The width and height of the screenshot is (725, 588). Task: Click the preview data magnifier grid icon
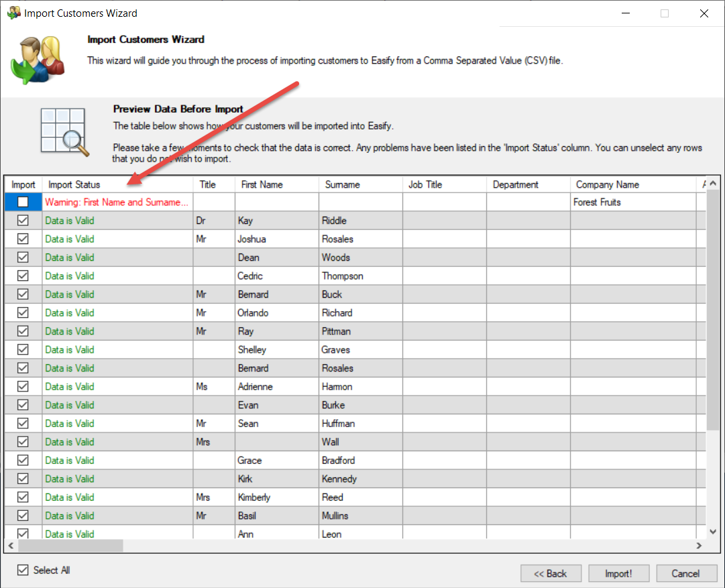point(64,131)
